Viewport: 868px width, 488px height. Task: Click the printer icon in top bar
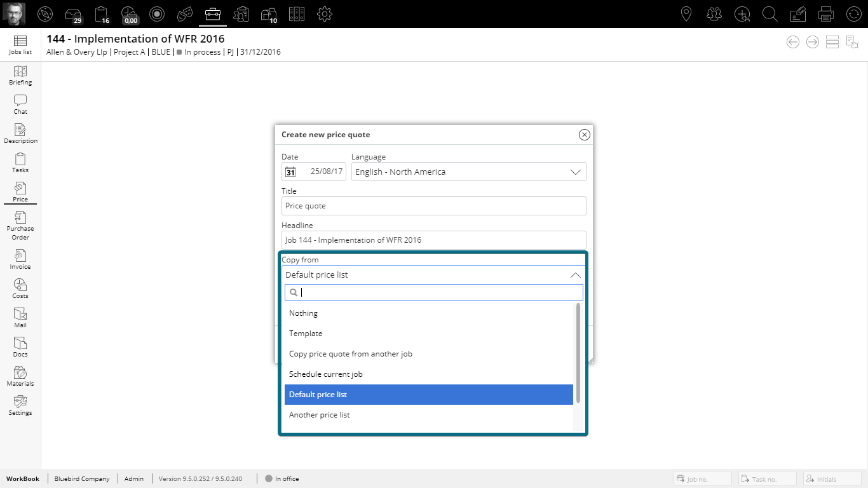[x=826, y=14]
